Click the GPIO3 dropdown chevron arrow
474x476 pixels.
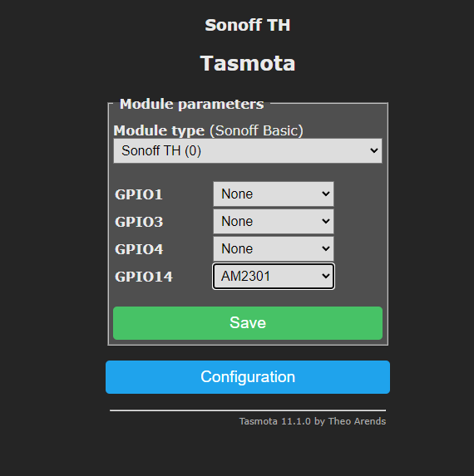(x=326, y=221)
